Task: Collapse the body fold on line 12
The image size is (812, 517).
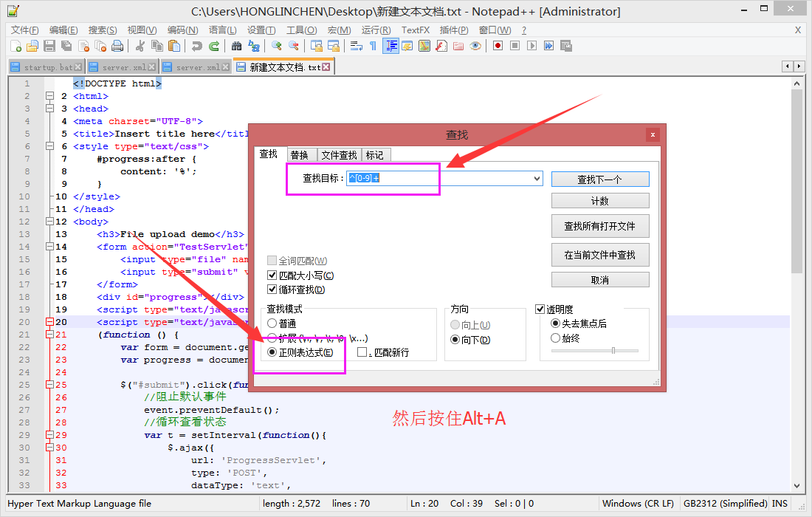Action: pyautogui.click(x=49, y=221)
